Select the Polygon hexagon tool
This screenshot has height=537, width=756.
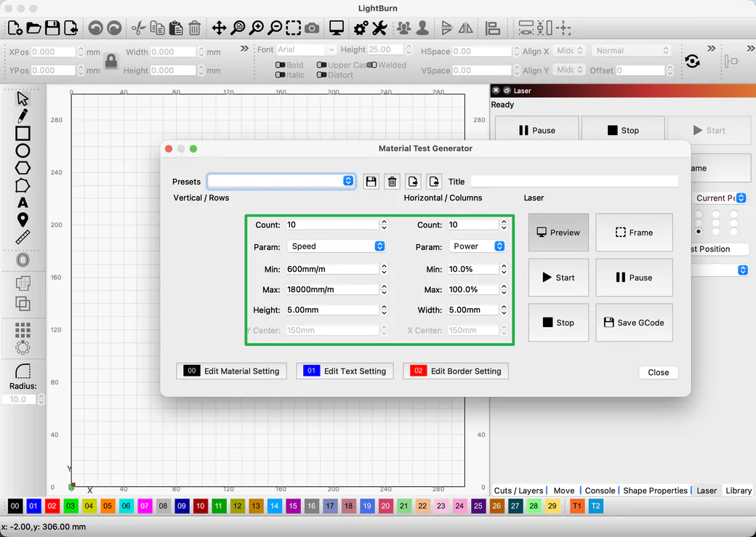point(23,168)
